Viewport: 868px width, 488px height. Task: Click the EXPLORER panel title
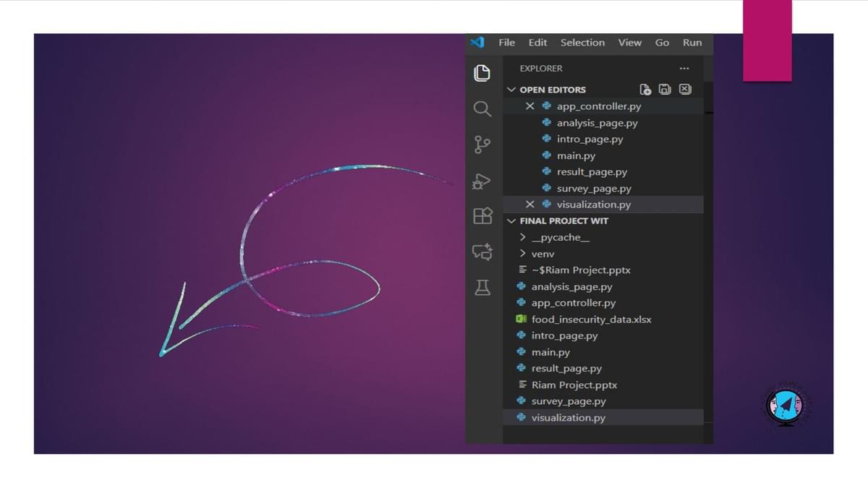(x=541, y=69)
